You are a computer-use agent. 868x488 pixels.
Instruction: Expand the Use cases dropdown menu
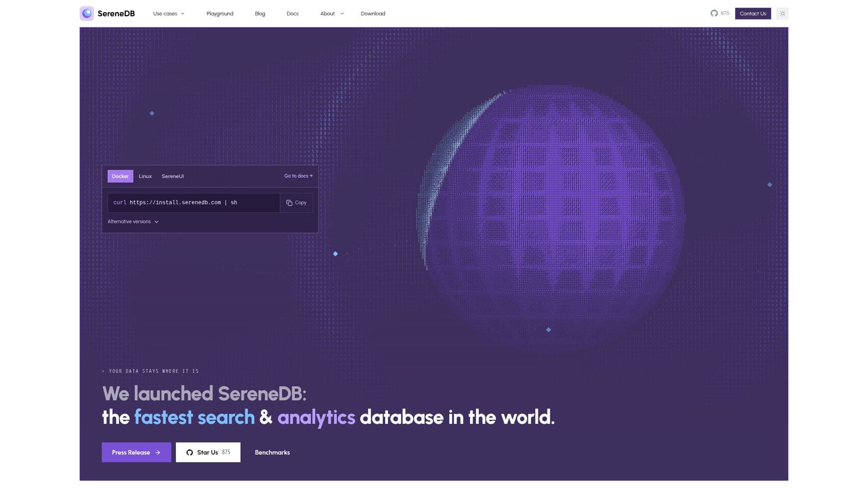tap(169, 14)
